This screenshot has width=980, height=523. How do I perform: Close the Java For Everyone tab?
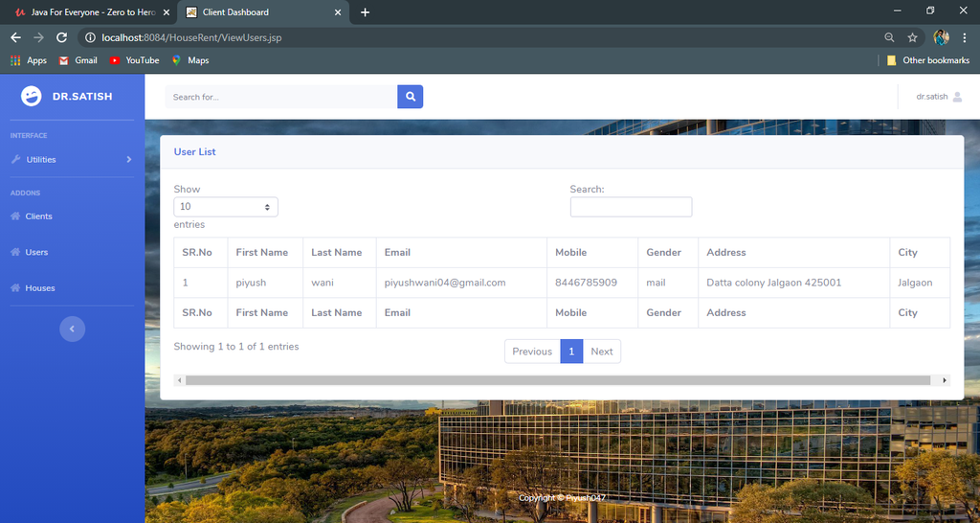pos(166,12)
